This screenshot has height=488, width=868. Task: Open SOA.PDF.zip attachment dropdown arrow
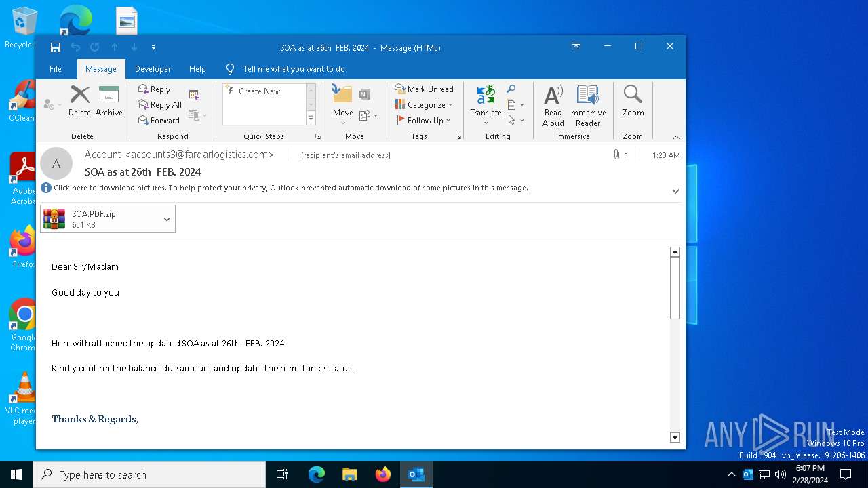tap(167, 219)
